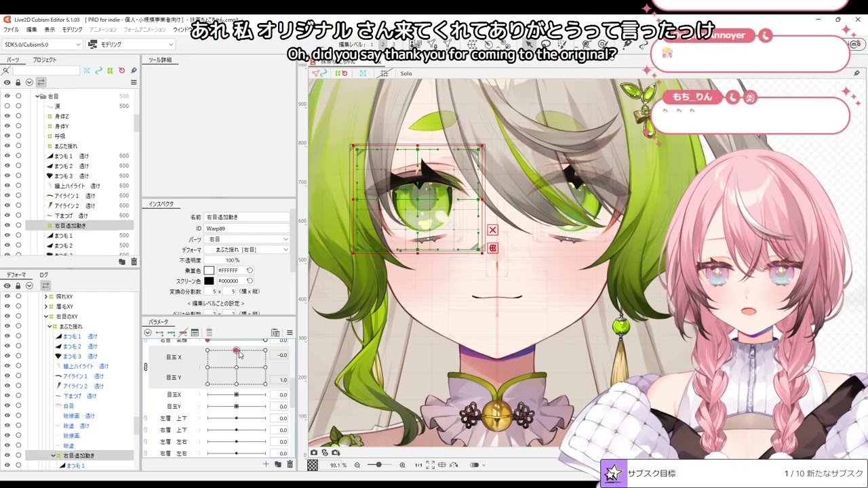Click the parts panel lock-all icon

click(x=18, y=82)
